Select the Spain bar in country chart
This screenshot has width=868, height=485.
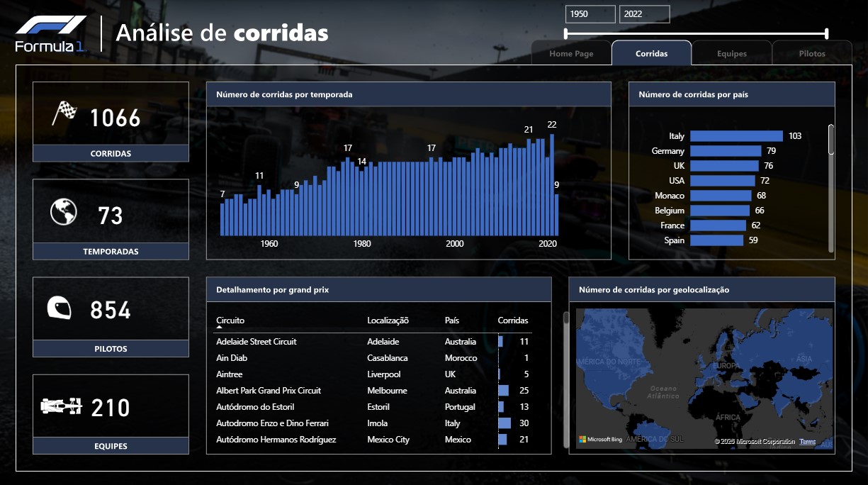(716, 240)
